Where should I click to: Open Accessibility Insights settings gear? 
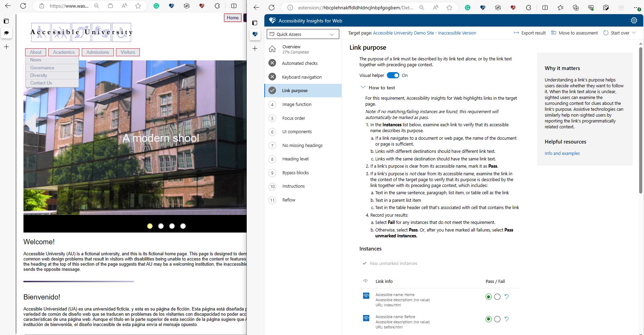(x=634, y=20)
